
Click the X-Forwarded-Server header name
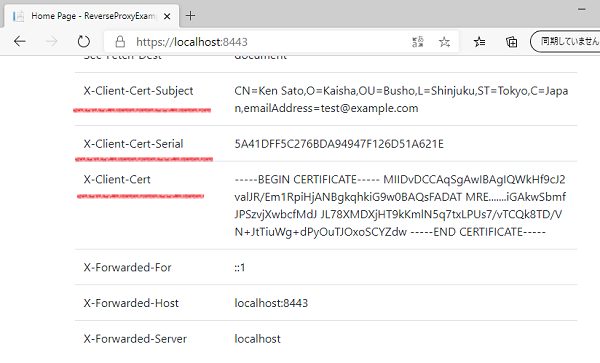coord(135,339)
